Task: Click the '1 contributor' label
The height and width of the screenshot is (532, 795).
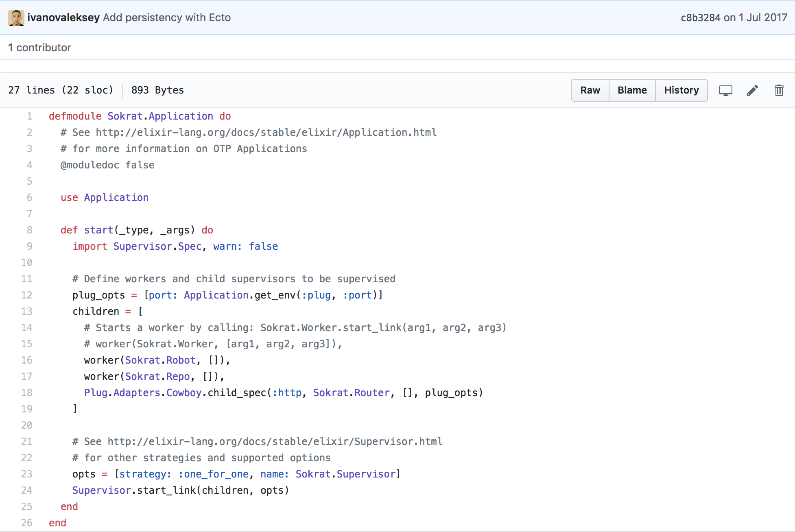Action: [x=39, y=48]
